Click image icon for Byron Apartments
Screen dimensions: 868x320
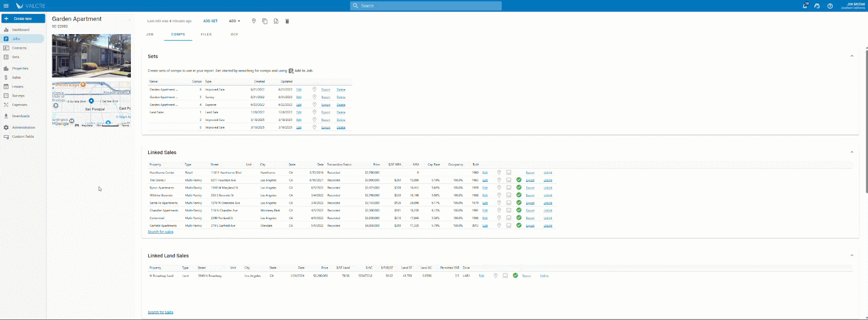[x=509, y=188]
